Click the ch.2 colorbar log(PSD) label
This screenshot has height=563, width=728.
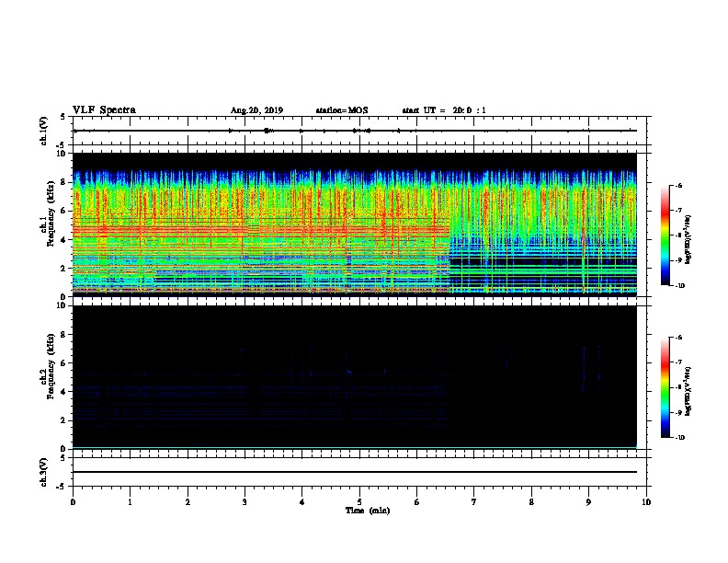pyautogui.click(x=688, y=391)
